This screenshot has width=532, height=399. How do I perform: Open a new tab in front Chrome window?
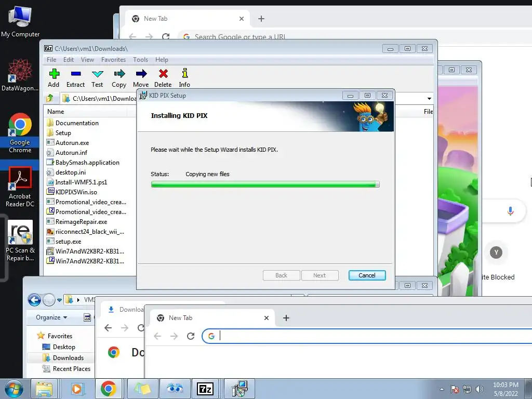pos(286,318)
